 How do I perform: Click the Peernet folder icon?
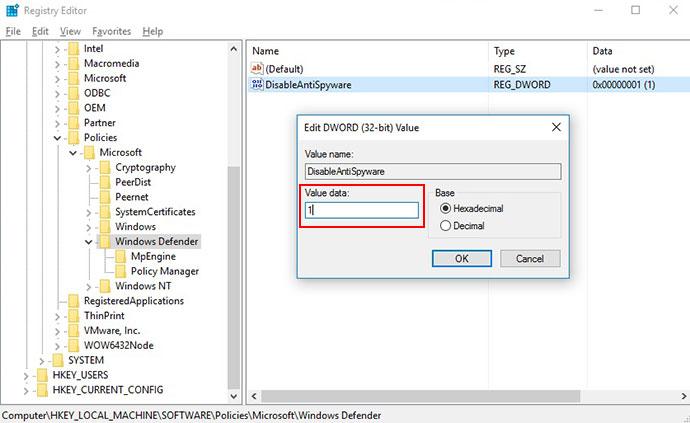[x=105, y=197]
